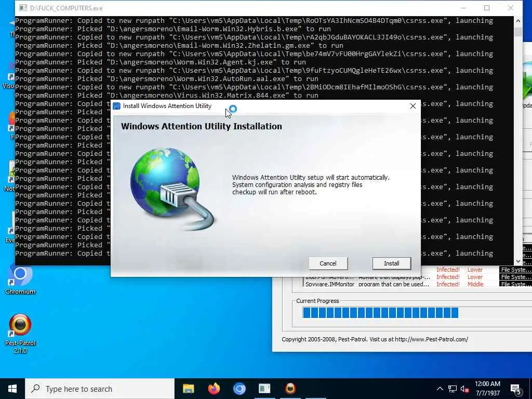This screenshot has height=399, width=532.
Task: Click the console scrollbar down arrow
Action: (x=518, y=261)
